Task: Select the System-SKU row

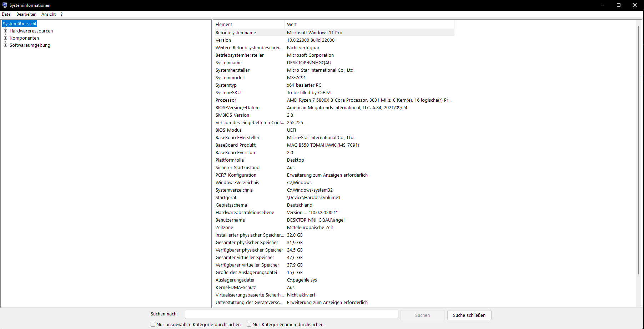Action: coord(334,92)
